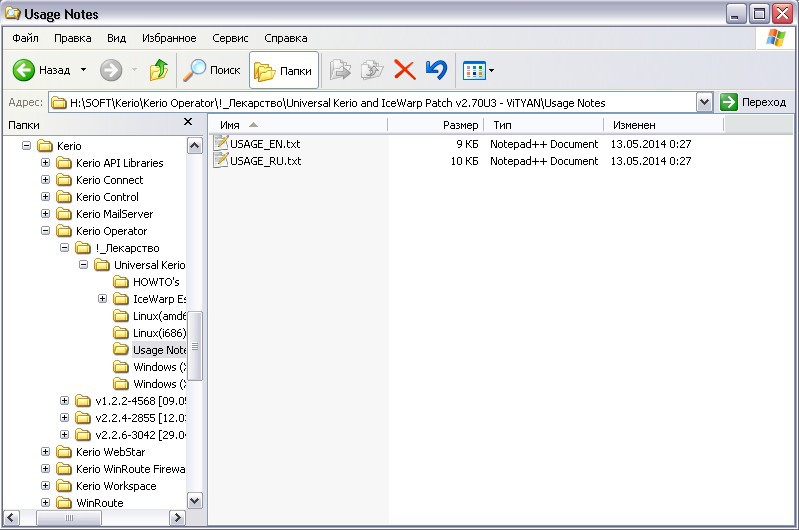Image resolution: width=799 pixels, height=530 pixels.
Task: Open the Избранное menu
Action: pos(169,38)
